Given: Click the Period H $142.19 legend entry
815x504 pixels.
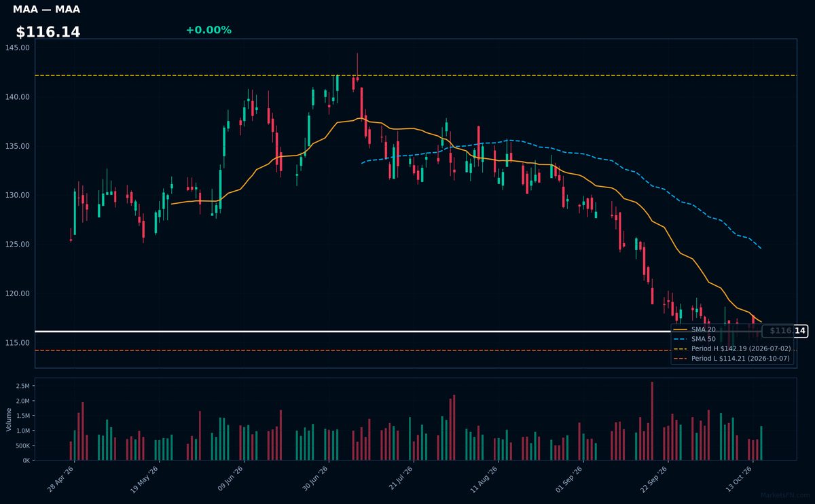Looking at the screenshot, I should [732, 348].
